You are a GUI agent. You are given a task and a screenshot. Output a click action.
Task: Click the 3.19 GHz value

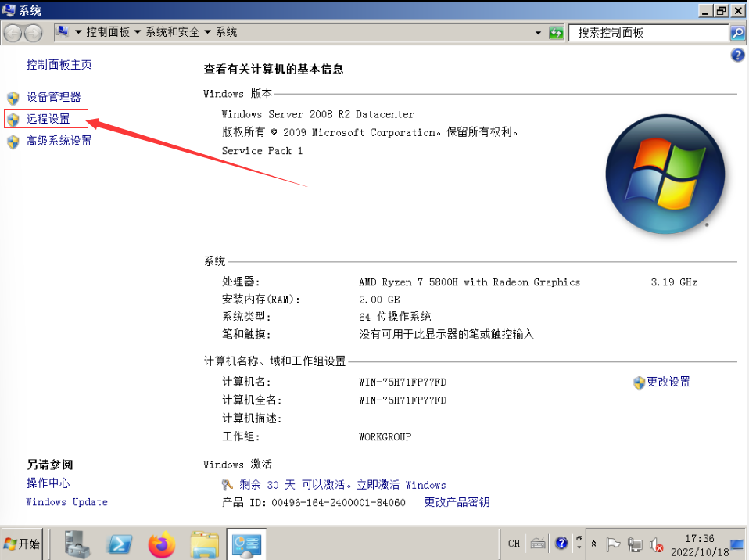(674, 282)
